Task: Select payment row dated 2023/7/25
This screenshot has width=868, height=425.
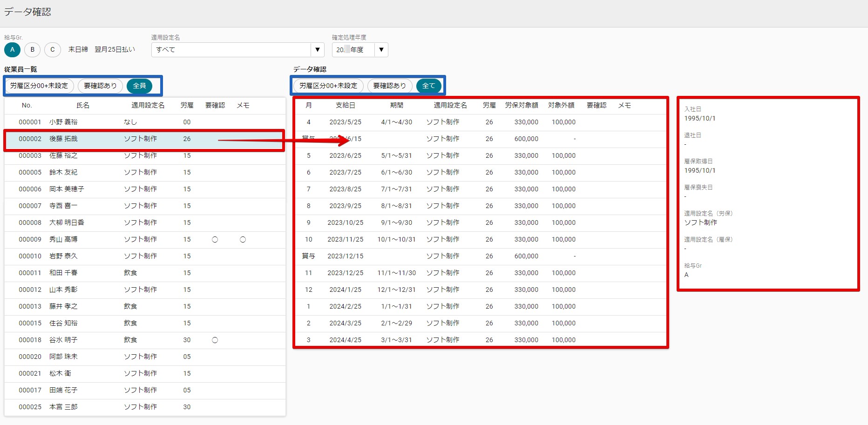Action: point(481,172)
